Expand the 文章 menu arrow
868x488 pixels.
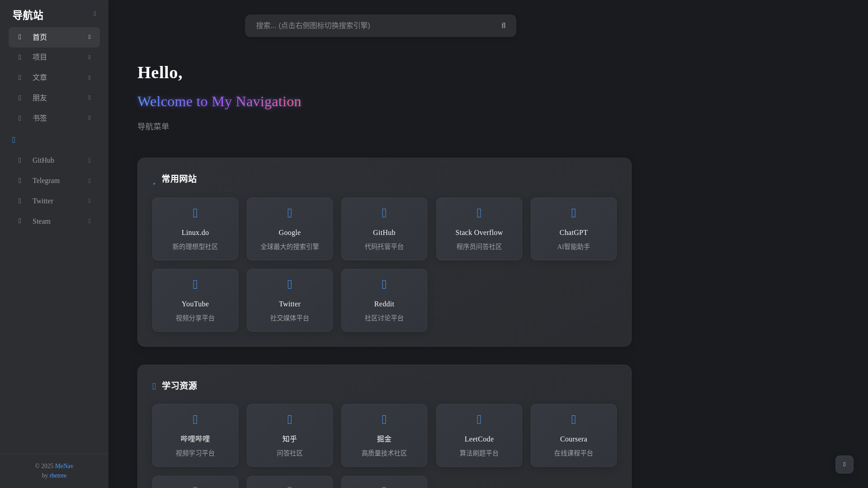(x=90, y=78)
